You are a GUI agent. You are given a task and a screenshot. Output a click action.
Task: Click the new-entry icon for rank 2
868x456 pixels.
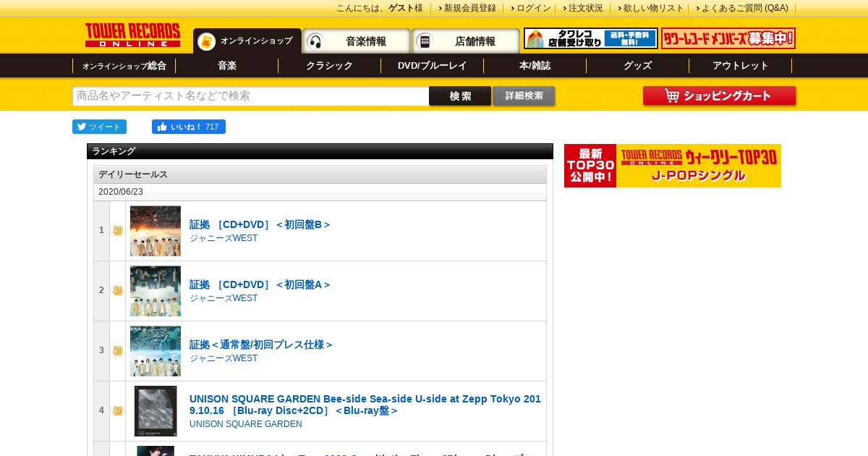[118, 291]
